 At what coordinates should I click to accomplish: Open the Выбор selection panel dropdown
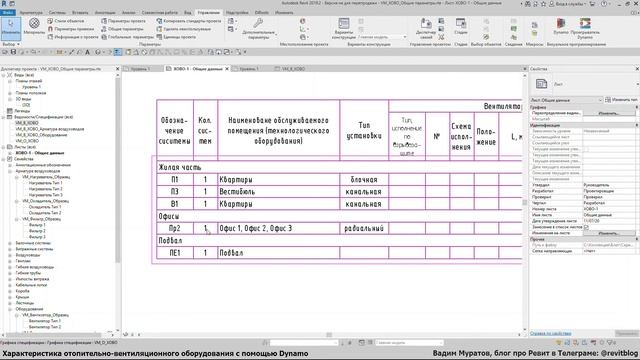11,44
